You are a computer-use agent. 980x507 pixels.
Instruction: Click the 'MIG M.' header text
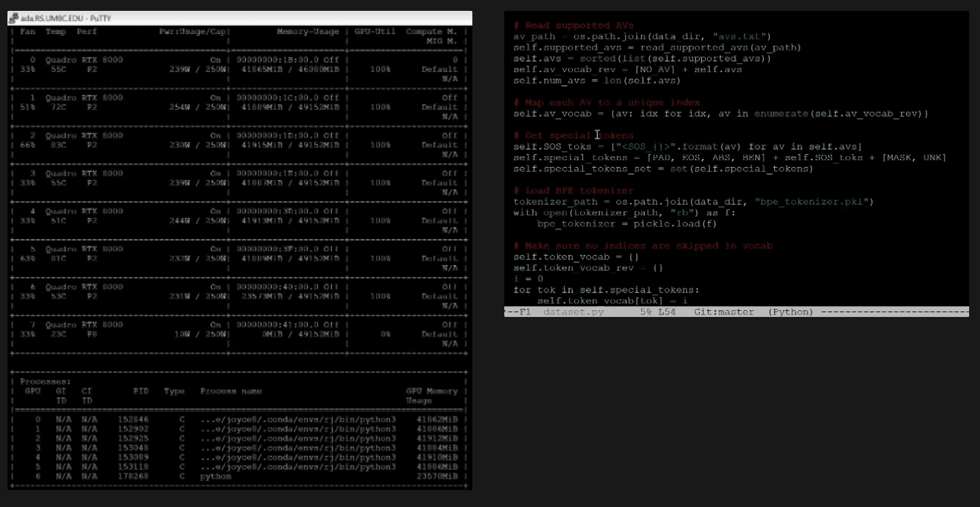[442, 41]
